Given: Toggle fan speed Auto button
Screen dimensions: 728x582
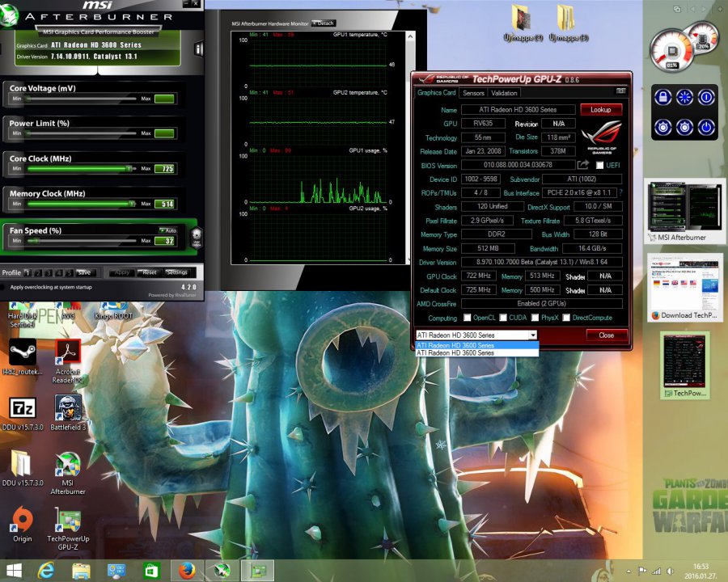Looking at the screenshot, I should pos(168,230).
